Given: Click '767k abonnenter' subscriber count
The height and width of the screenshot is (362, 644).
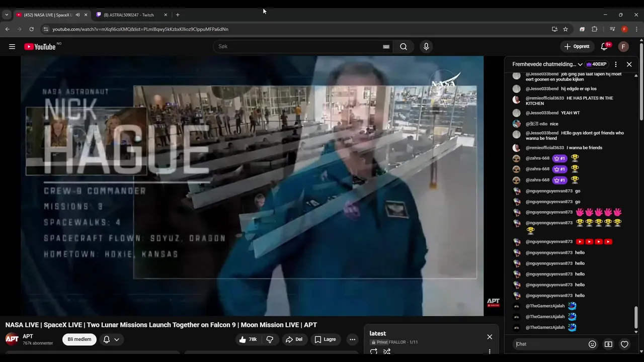Looking at the screenshot, I should [38, 343].
